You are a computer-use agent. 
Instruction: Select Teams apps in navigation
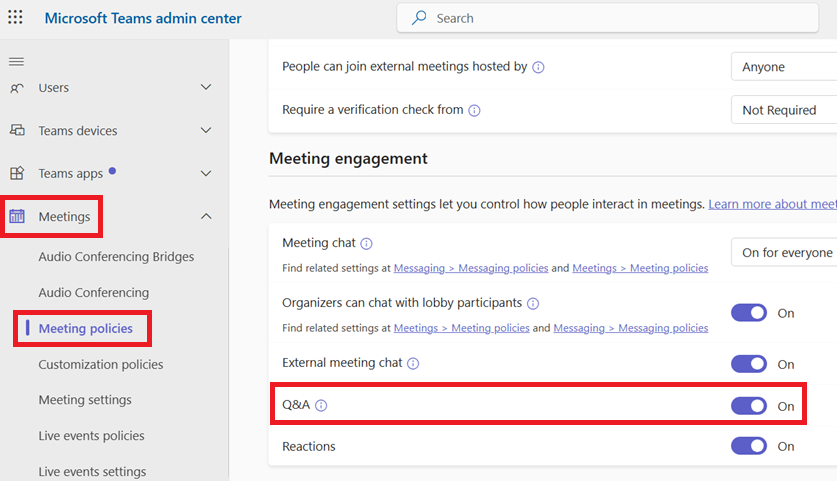click(x=71, y=174)
